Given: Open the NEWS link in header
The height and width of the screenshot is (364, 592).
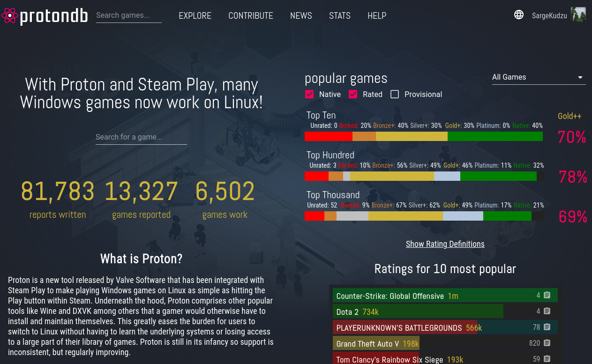Looking at the screenshot, I should 301,15.
